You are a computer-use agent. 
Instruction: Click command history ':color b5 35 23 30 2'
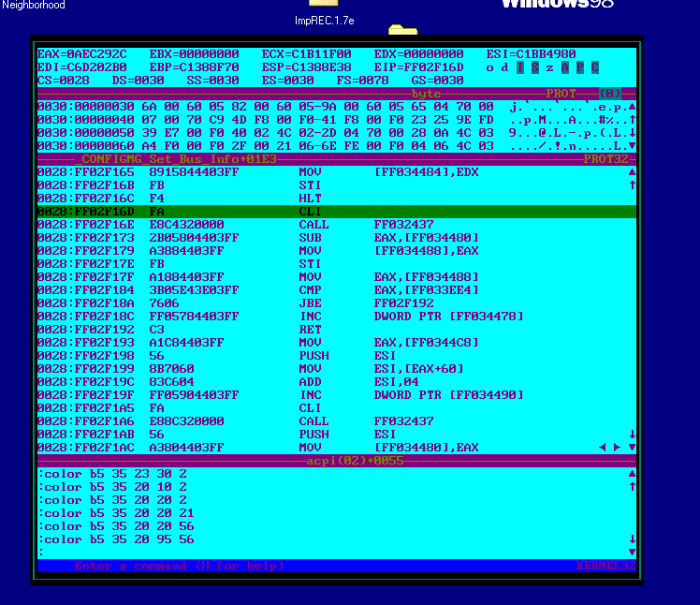(x=112, y=474)
